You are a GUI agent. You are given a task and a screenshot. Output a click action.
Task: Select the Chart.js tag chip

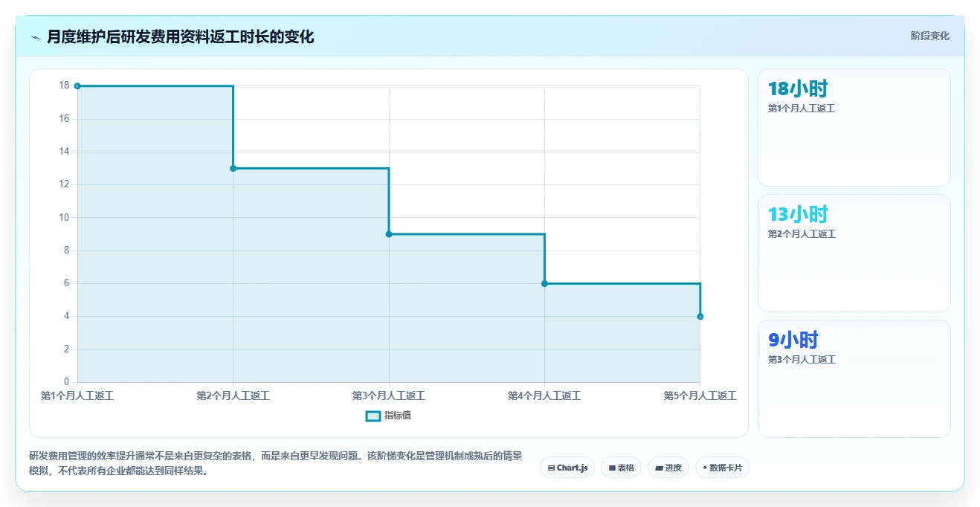click(567, 468)
